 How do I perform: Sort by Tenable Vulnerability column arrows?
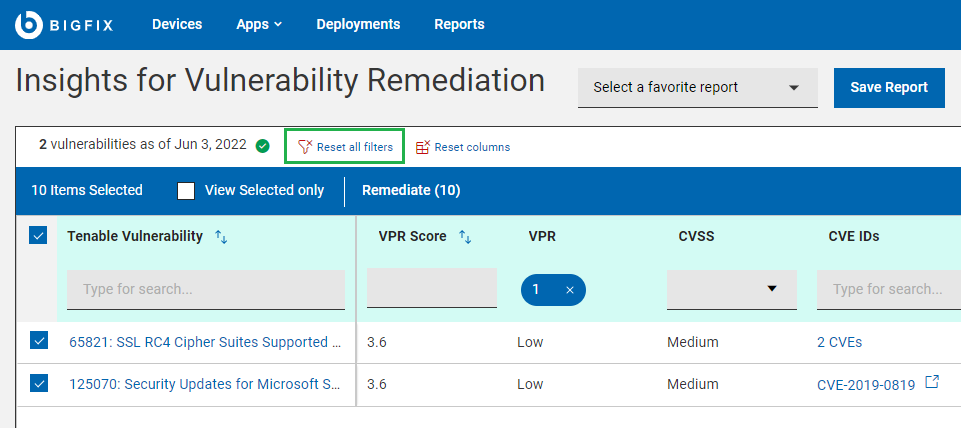[222, 237]
